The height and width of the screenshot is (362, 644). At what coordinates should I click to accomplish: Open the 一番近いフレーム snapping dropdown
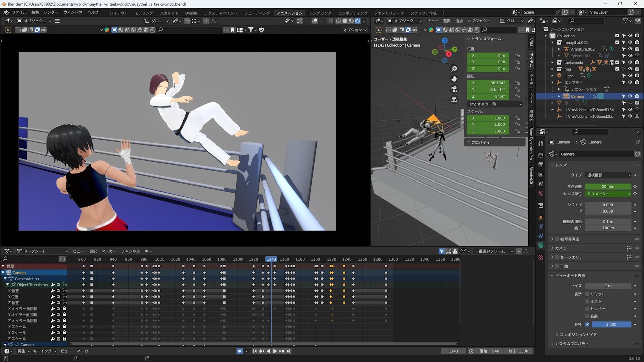tap(493, 251)
